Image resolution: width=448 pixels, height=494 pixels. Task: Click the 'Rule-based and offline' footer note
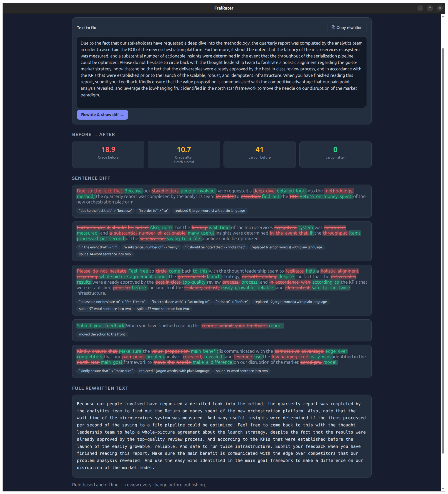(x=139, y=485)
